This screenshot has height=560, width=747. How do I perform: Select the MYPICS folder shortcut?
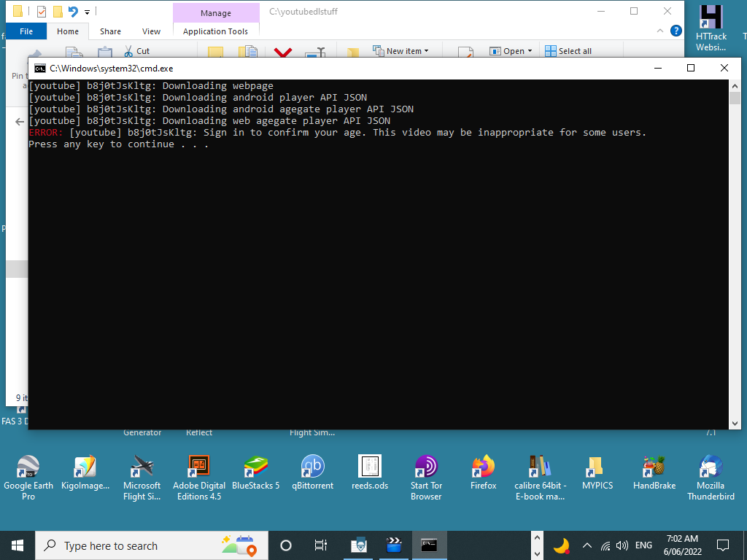(597, 472)
